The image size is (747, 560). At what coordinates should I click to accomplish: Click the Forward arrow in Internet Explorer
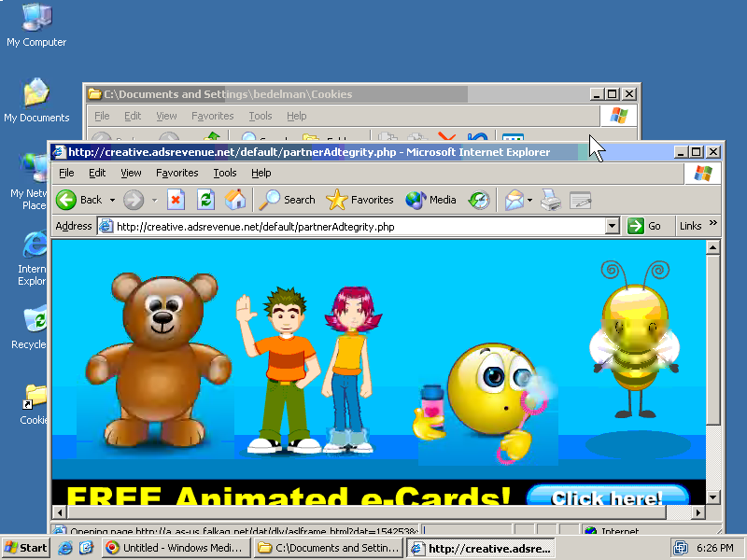tap(134, 200)
